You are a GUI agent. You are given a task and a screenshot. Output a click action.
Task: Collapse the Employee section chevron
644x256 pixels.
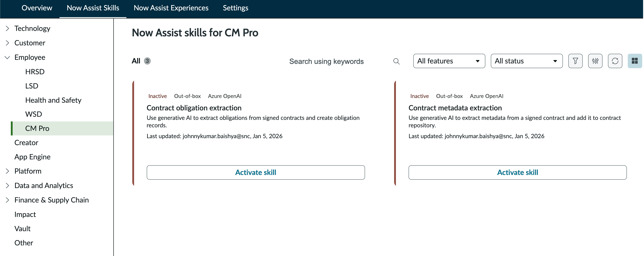(7, 57)
